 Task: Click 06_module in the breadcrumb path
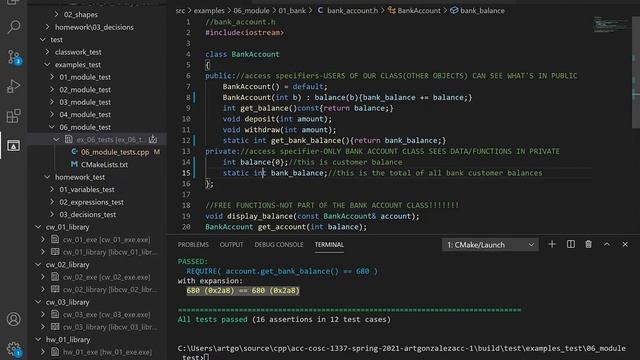pyautogui.click(x=251, y=11)
